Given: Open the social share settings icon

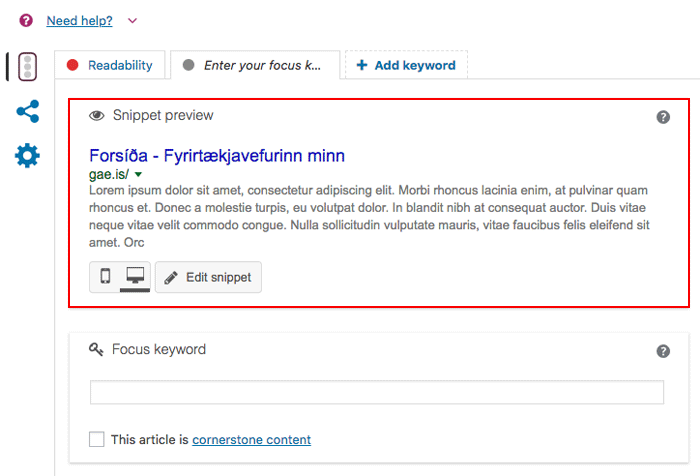Looking at the screenshot, I should pyautogui.click(x=27, y=111).
